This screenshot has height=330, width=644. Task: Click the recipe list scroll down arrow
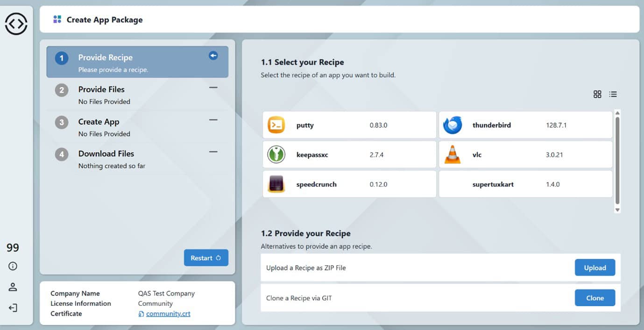(617, 210)
